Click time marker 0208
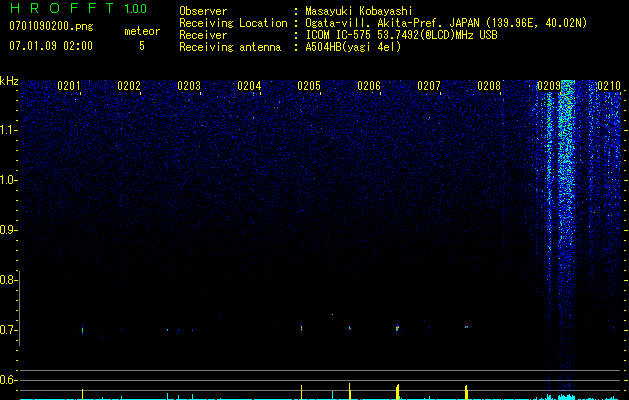This screenshot has width=629, height=400. point(489,86)
